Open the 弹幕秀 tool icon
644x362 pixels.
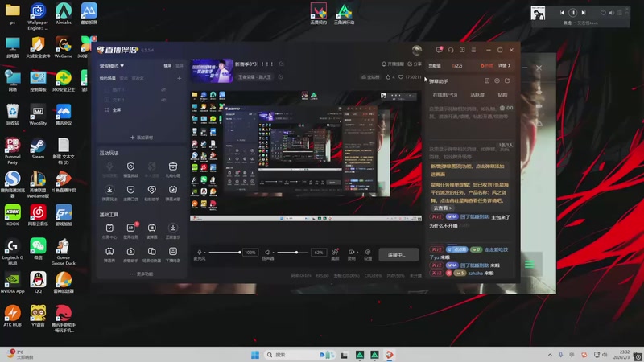coord(109,251)
